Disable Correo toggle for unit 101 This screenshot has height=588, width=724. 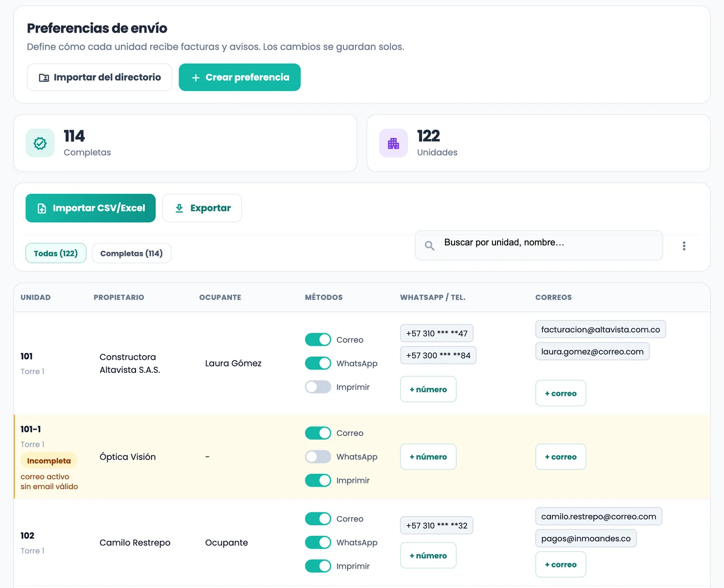[318, 340]
